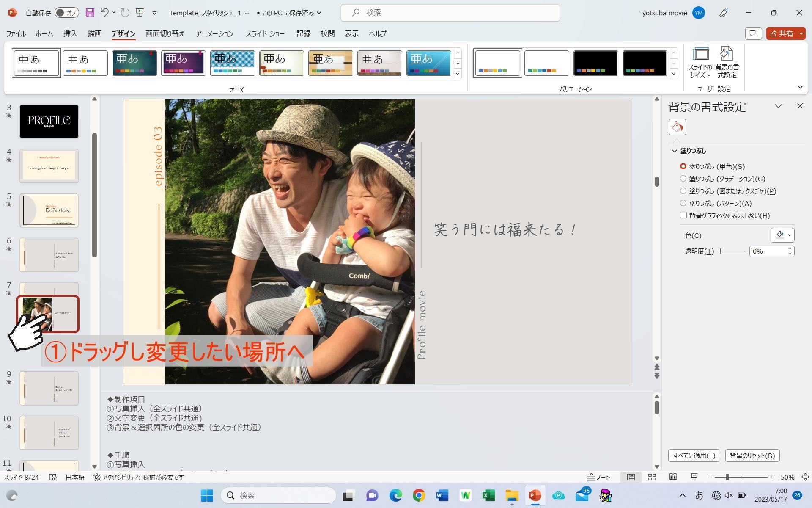Launch Microsoft Edge from the taskbar
The image size is (812, 508).
click(395, 495)
